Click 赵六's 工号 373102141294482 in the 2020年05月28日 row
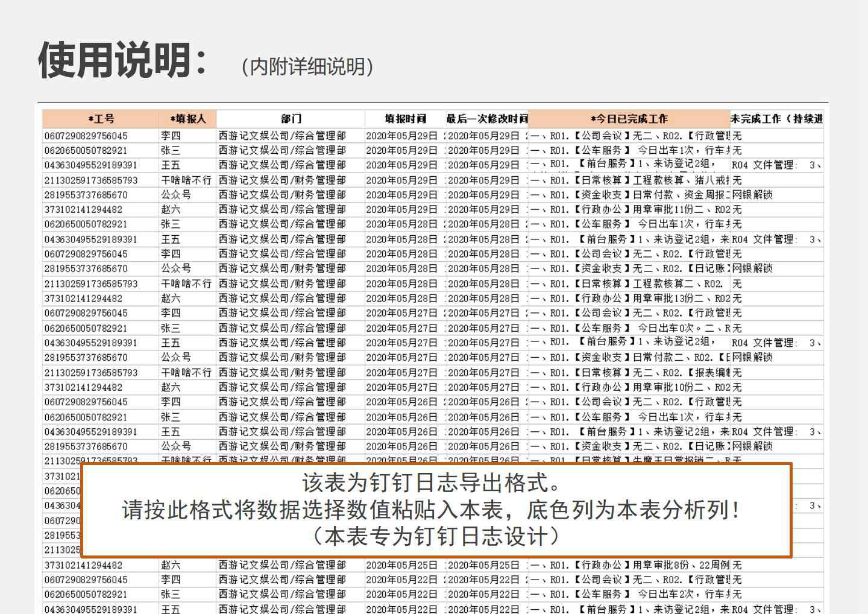The height and width of the screenshot is (614, 868). [x=101, y=298]
